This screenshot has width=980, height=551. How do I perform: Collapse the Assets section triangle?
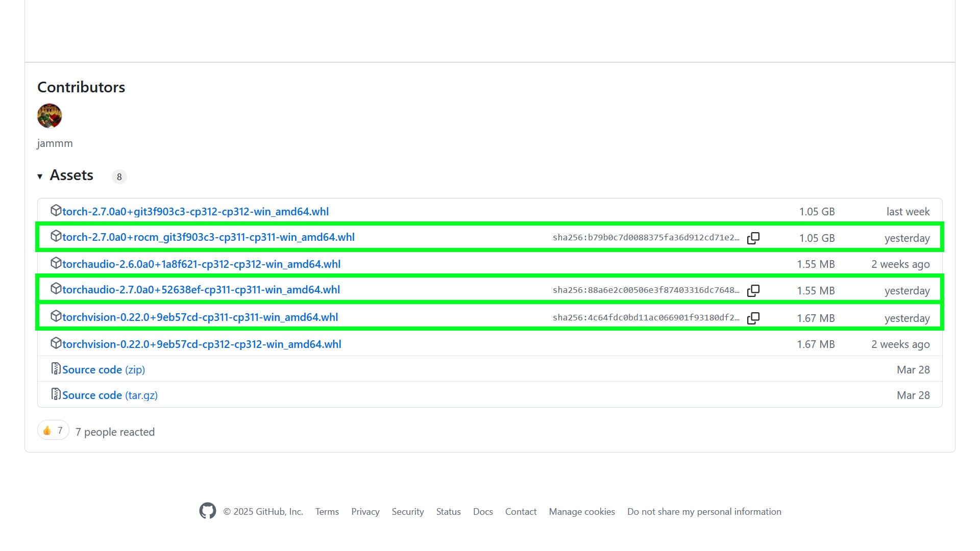(x=40, y=177)
